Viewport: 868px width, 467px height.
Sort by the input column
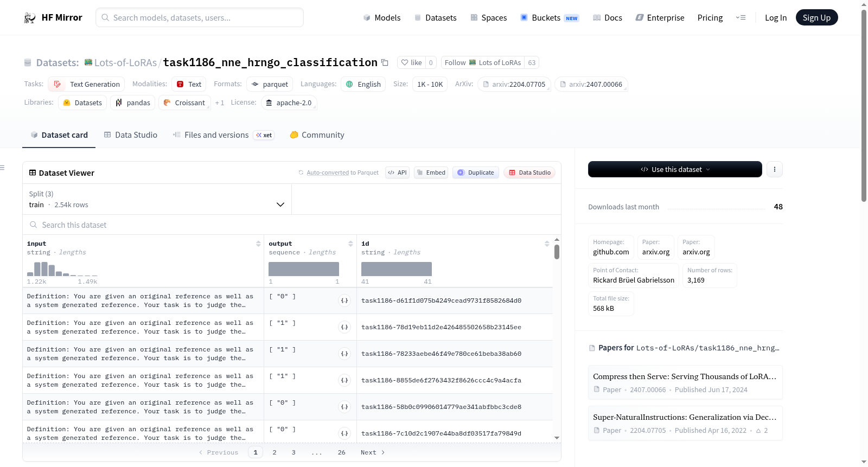pyautogui.click(x=258, y=244)
